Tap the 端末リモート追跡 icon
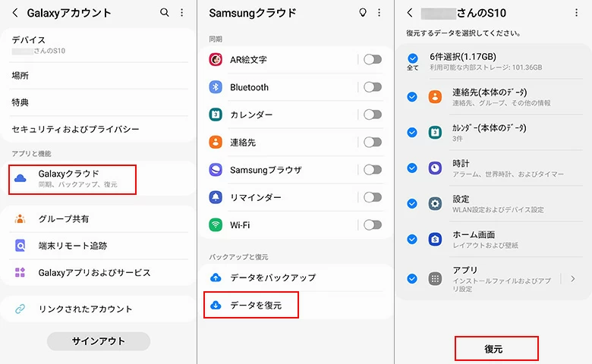This screenshot has height=364, width=592. pyautogui.click(x=20, y=246)
